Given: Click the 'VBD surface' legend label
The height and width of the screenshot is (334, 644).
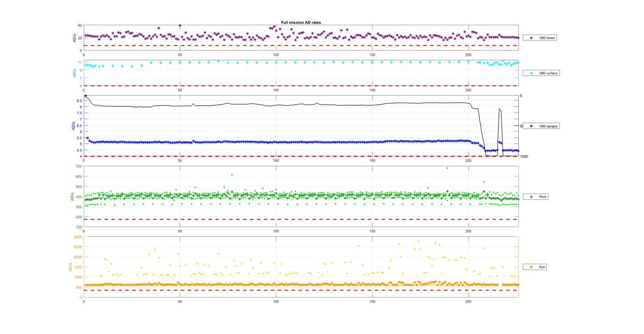Looking at the screenshot, I should coord(548,72).
